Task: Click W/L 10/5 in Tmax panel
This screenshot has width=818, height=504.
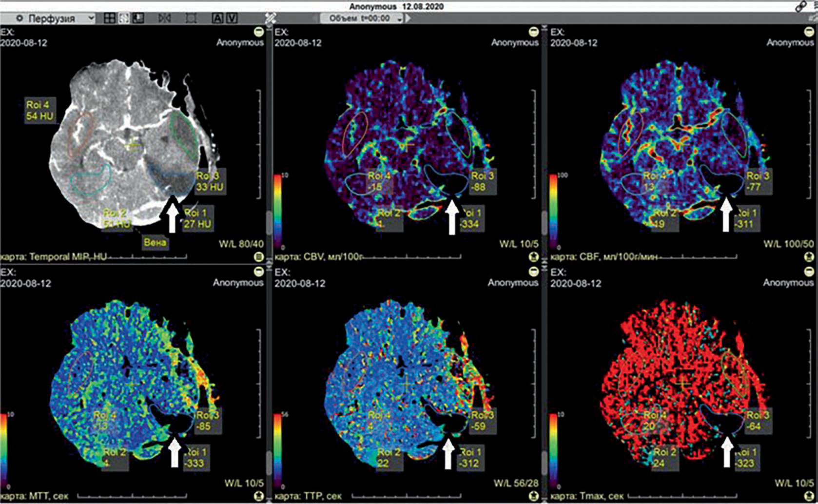Action: coord(794,484)
